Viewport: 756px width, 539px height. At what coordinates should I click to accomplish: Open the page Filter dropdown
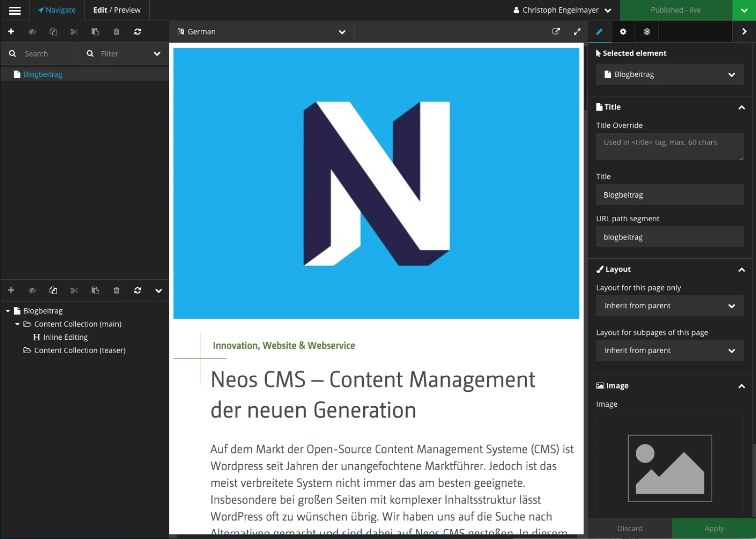click(124, 54)
